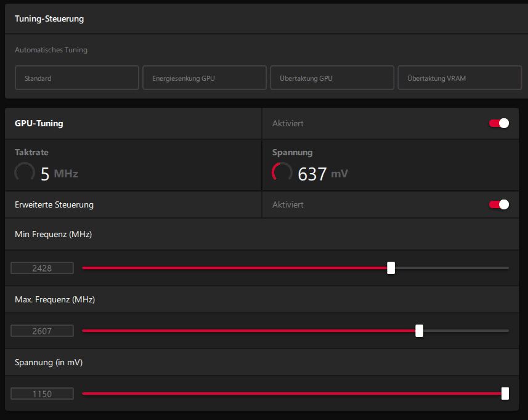Click the Min Frequenz (MHz) label
Viewport: 528px width, 420px height.
tap(53, 234)
